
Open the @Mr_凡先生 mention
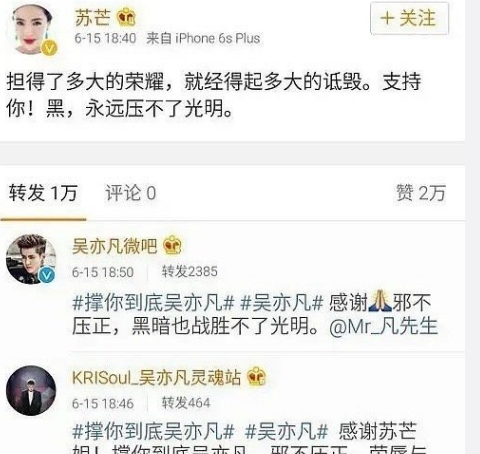(x=383, y=326)
